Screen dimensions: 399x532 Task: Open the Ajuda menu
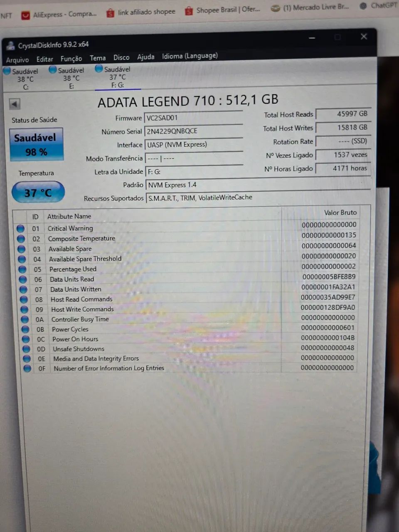tap(145, 57)
